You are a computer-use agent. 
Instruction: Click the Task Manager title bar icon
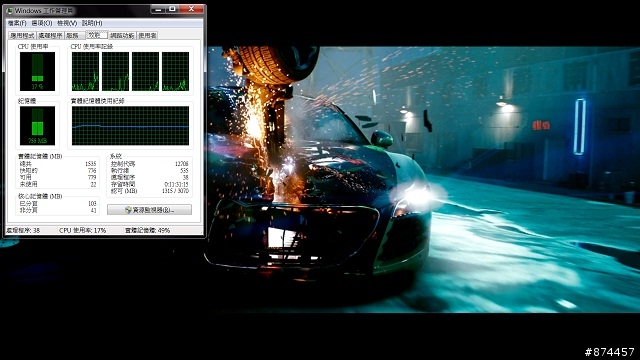click(10, 10)
